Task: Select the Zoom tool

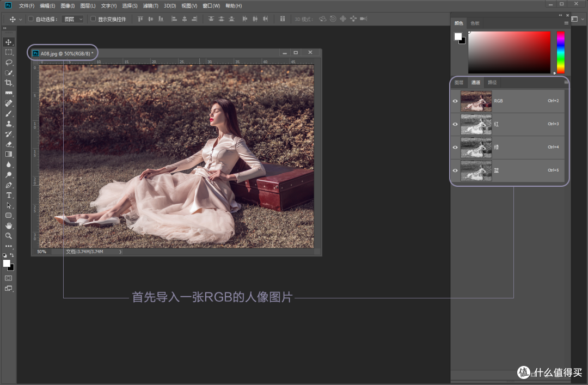Action: click(8, 236)
